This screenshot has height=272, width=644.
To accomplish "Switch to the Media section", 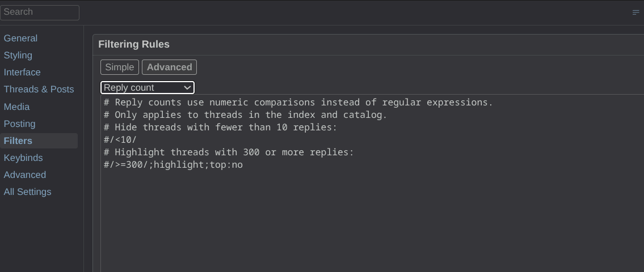I will [x=16, y=107].
